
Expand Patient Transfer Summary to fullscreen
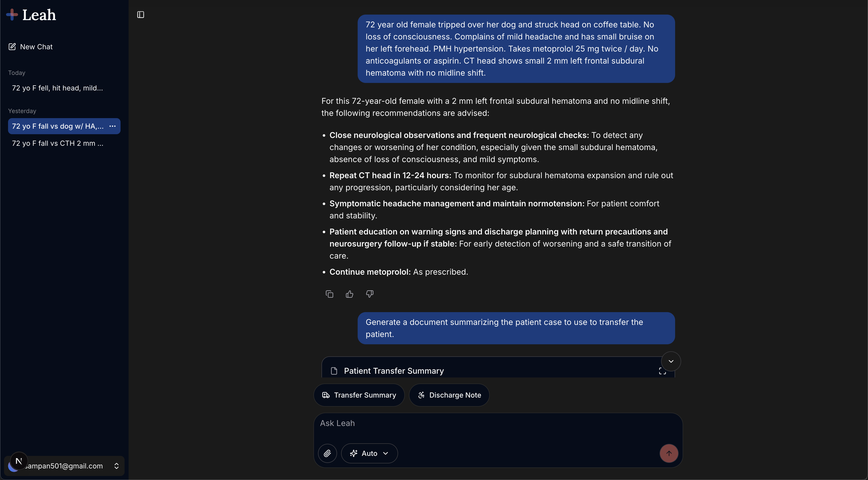click(662, 371)
